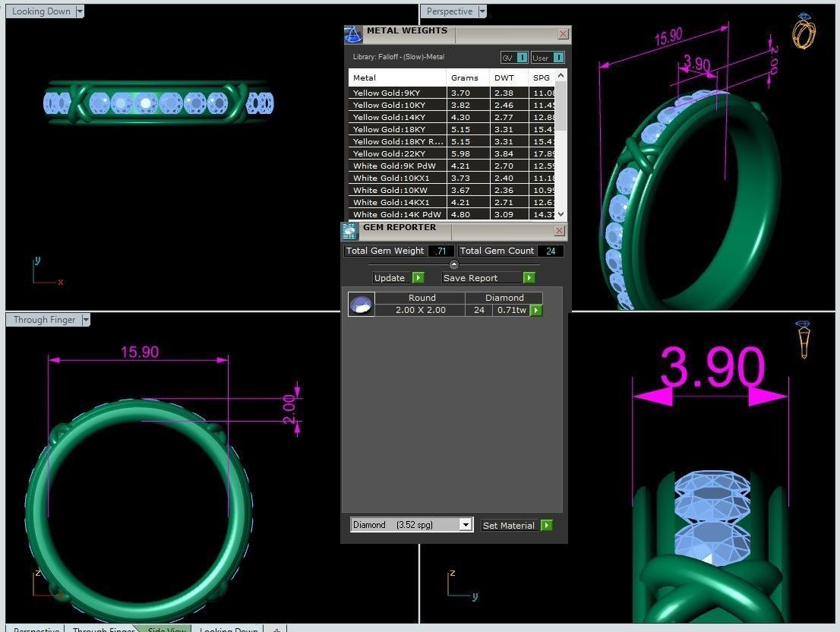Click the Diamond cell in the gem table
This screenshot has height=632, width=840.
coord(504,298)
